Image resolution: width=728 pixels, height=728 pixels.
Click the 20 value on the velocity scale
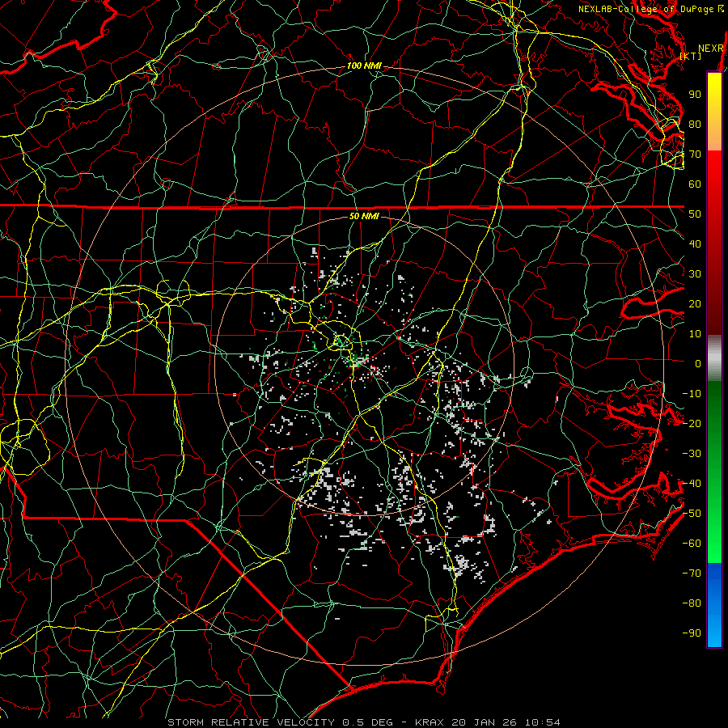click(695, 304)
